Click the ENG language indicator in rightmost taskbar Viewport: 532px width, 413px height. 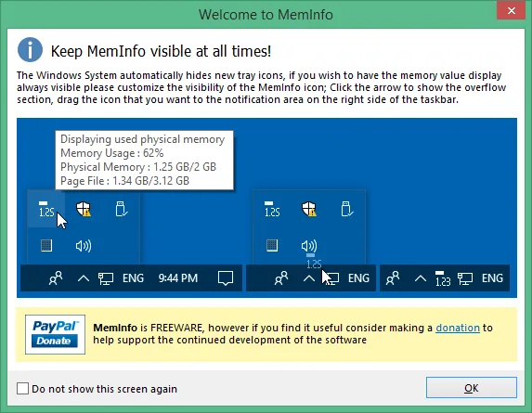click(x=492, y=278)
